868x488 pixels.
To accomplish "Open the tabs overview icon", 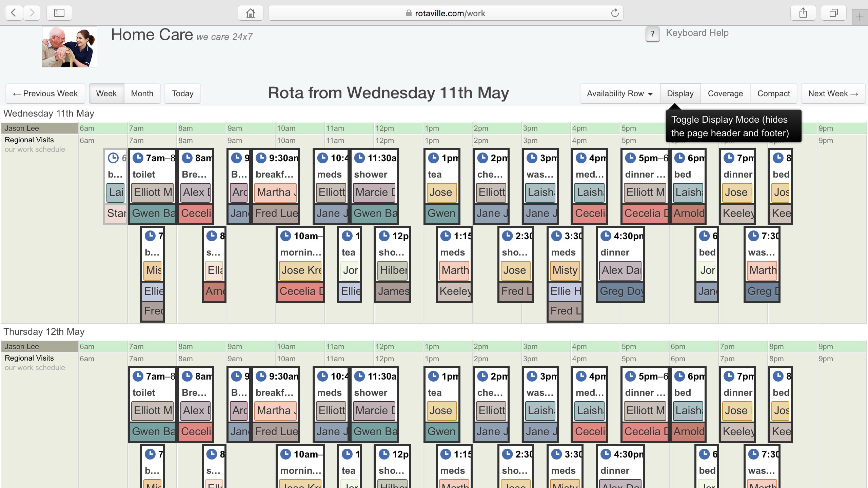I will click(833, 13).
